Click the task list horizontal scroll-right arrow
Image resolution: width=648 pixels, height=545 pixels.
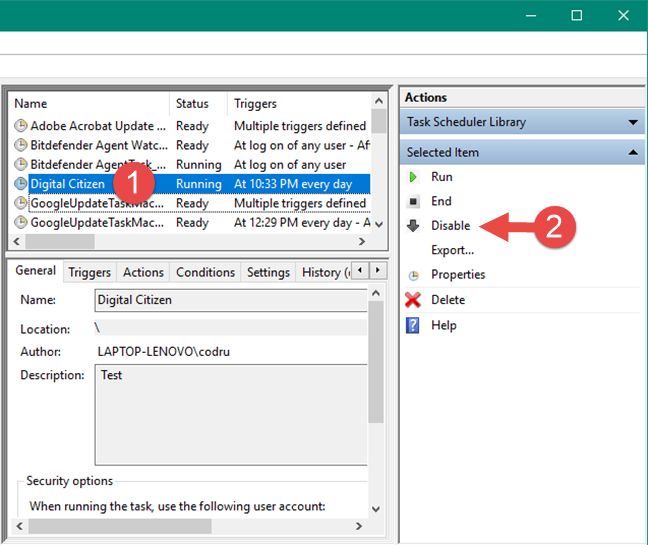point(362,241)
